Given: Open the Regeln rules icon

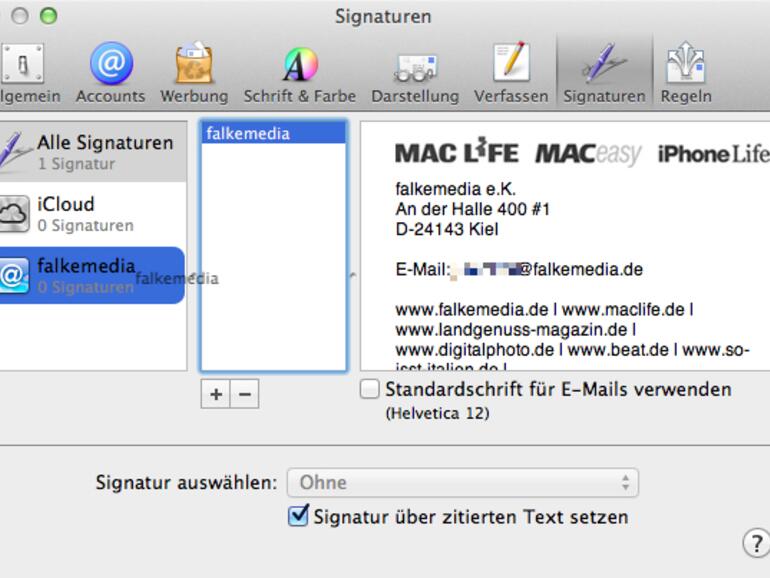Looking at the screenshot, I should tap(686, 62).
